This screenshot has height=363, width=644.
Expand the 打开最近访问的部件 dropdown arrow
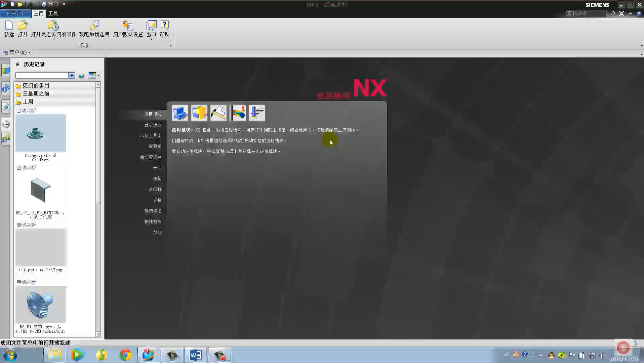tap(53, 39)
